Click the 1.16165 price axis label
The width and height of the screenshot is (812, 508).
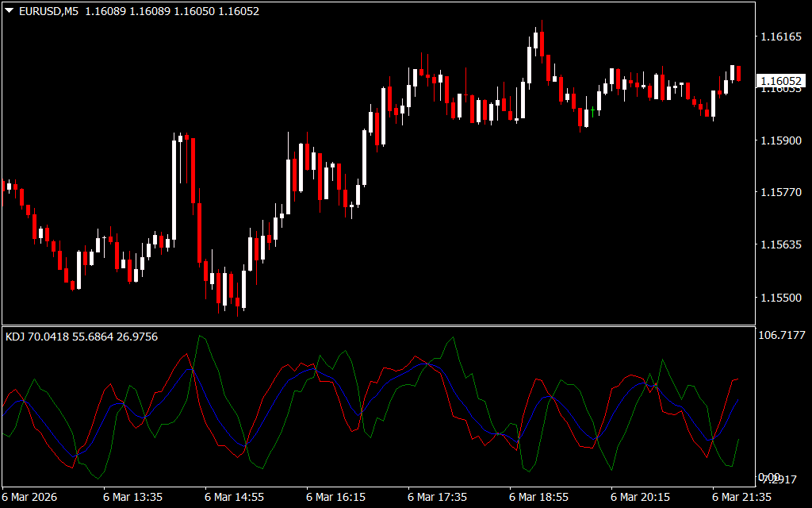(780, 37)
